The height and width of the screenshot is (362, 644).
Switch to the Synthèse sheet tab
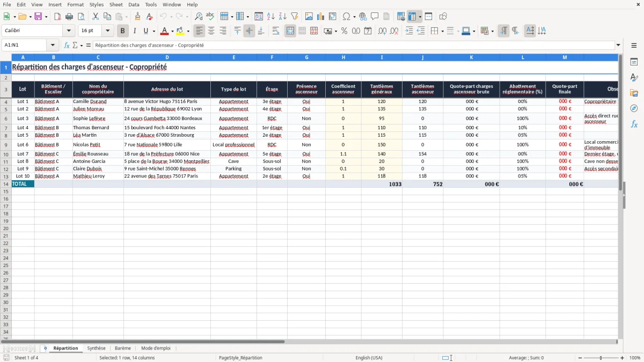[97, 348]
